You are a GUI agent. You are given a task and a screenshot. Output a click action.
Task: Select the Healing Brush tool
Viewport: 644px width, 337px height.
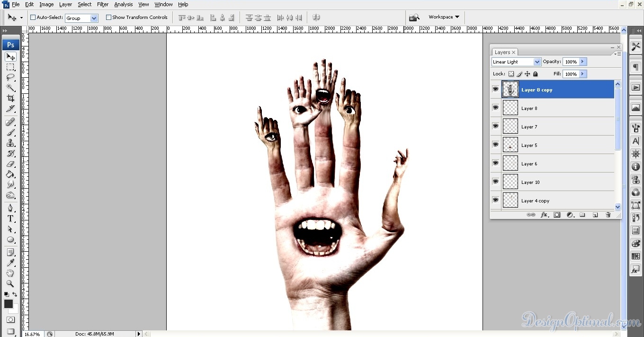pyautogui.click(x=10, y=122)
